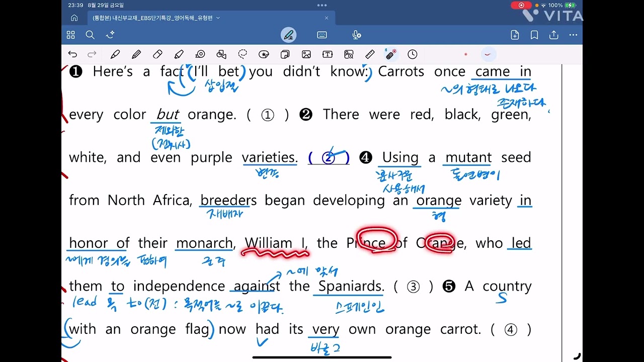Select the lasso selection tool
This screenshot has height=362, width=644.
(x=243, y=54)
